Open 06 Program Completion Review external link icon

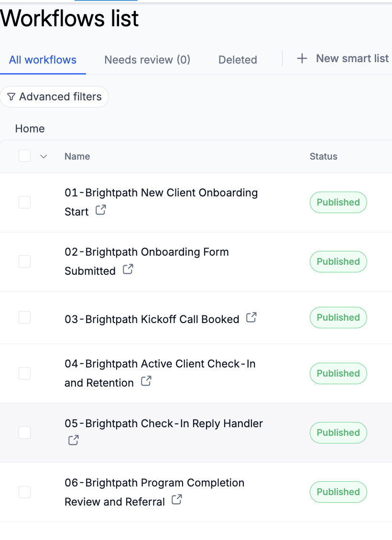[x=177, y=499]
